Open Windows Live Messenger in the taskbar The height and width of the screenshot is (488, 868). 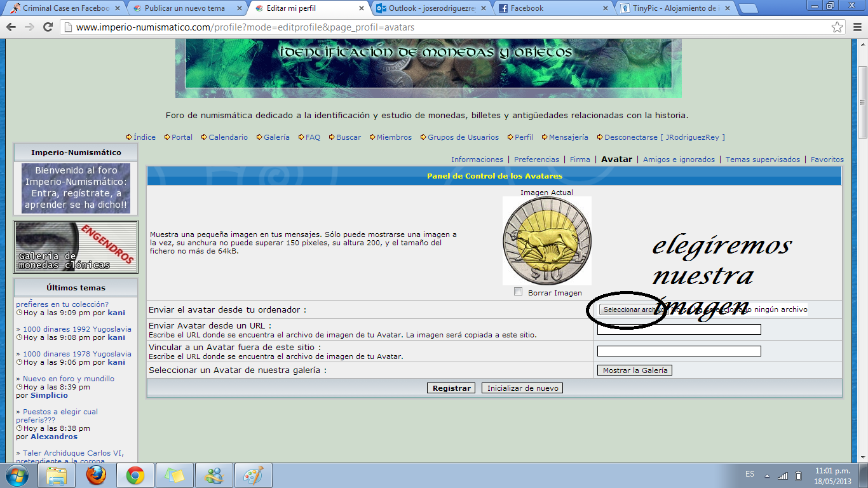point(214,475)
